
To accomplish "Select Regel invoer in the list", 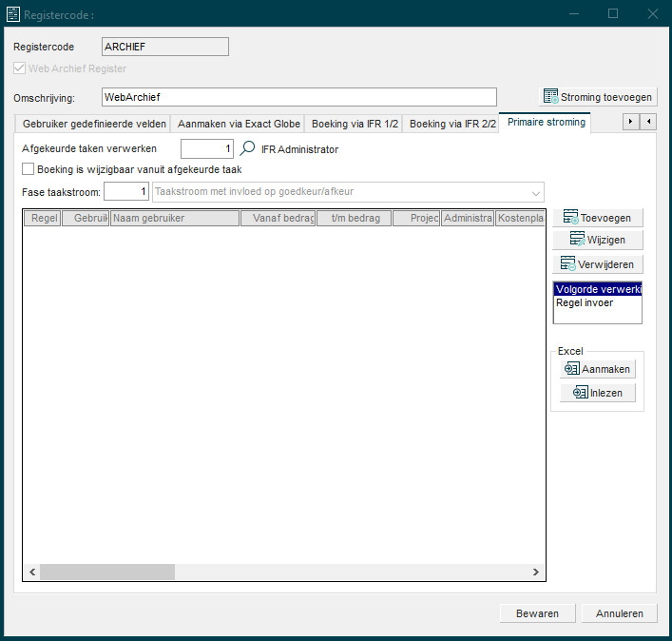I will click(x=585, y=303).
